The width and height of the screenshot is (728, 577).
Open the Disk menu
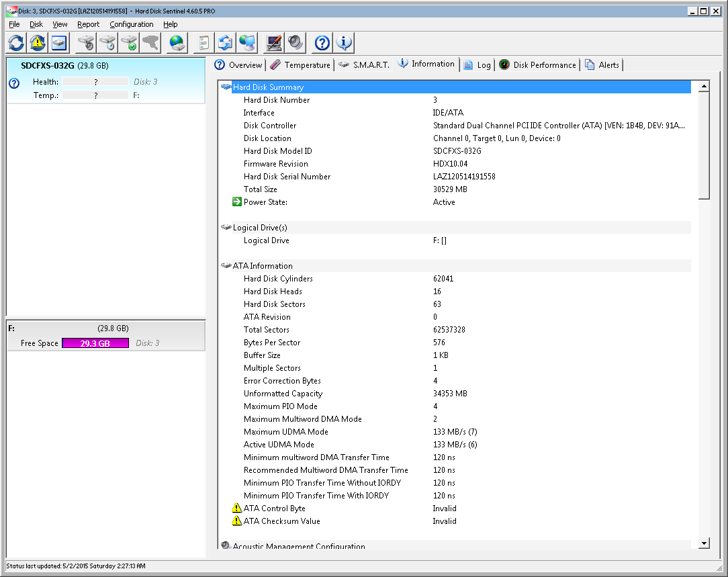36,24
